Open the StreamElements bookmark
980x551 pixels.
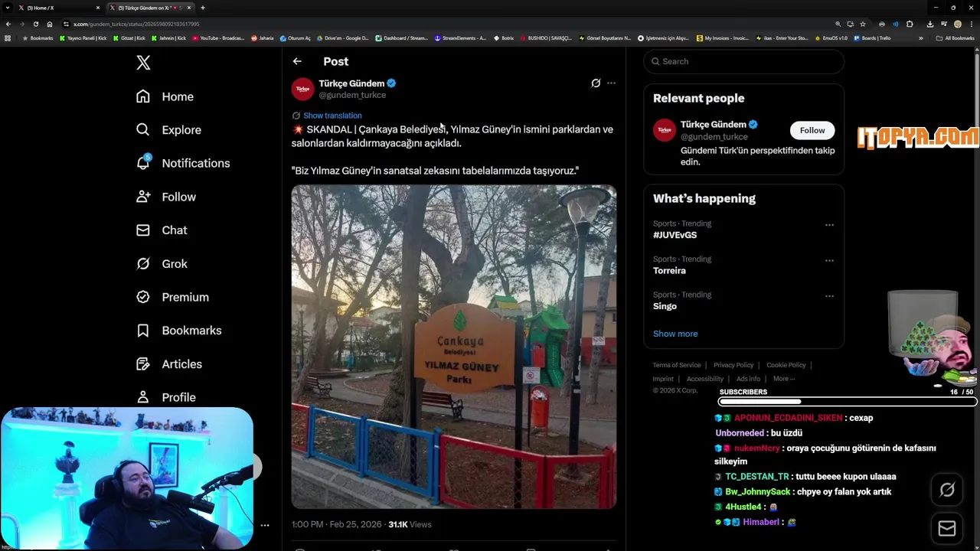(460, 37)
